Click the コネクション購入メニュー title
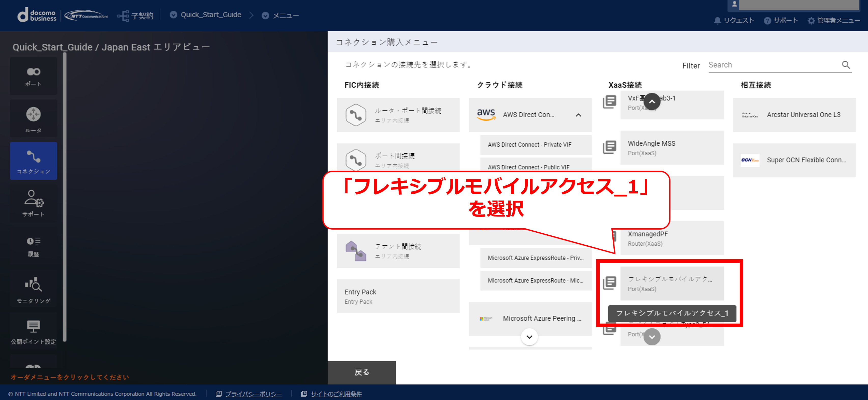The height and width of the screenshot is (400, 868). (x=386, y=42)
